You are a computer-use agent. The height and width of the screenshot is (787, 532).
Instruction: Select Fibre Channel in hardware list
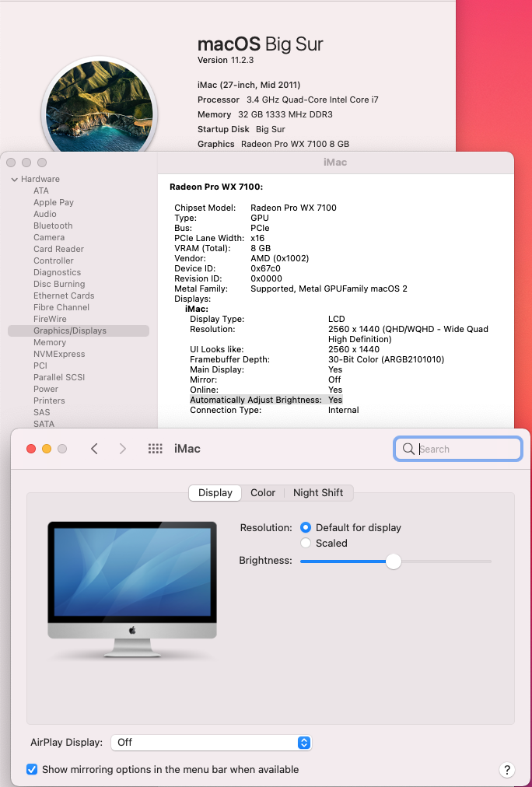tap(61, 307)
